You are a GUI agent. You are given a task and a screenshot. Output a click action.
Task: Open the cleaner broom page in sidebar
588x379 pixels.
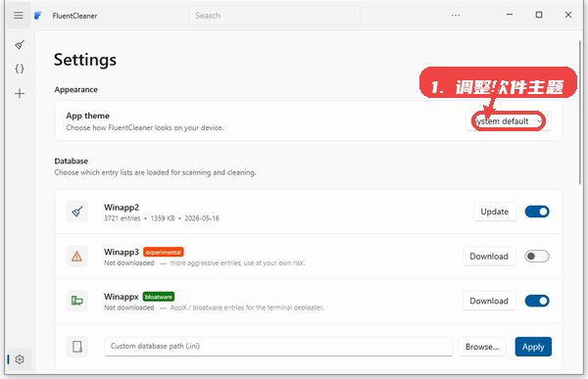(20, 45)
